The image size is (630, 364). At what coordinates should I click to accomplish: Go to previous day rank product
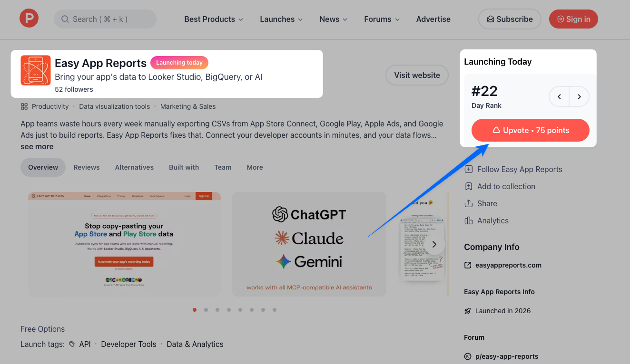(560, 96)
